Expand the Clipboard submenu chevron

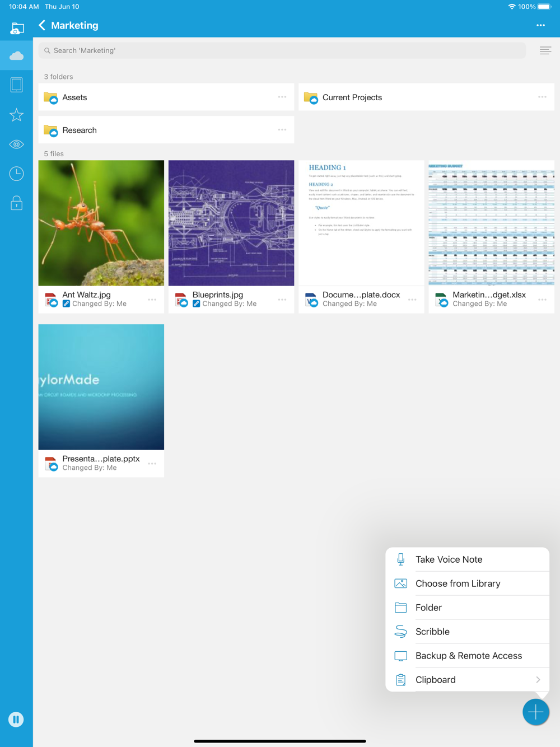538,680
